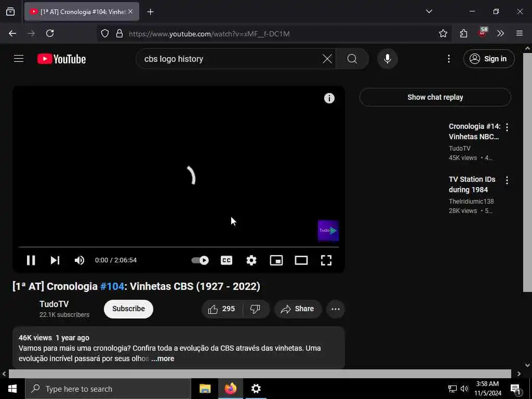Show site security lock info
The width and height of the screenshot is (532, 399).
[x=119, y=33]
